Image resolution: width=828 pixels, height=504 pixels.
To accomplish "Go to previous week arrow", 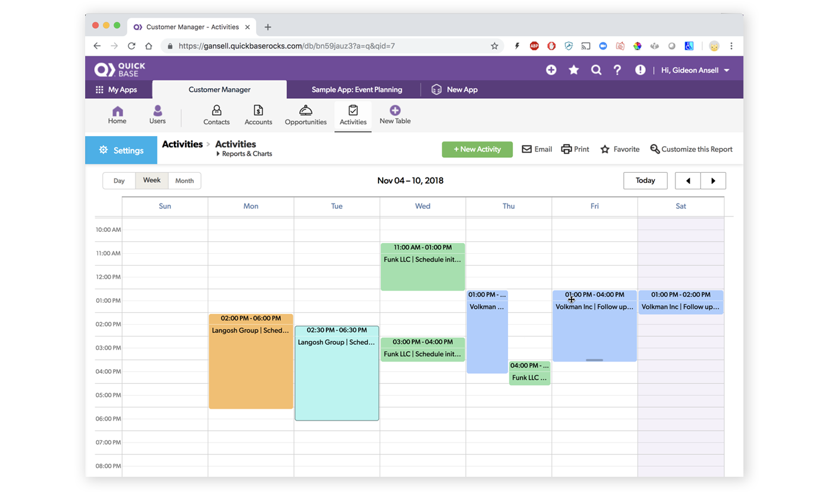I will click(688, 180).
